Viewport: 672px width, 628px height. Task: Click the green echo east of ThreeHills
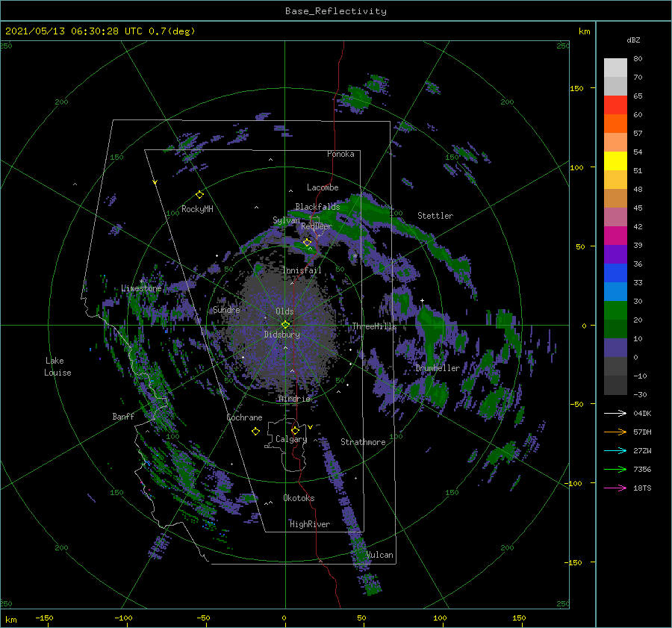pyautogui.click(x=432, y=332)
